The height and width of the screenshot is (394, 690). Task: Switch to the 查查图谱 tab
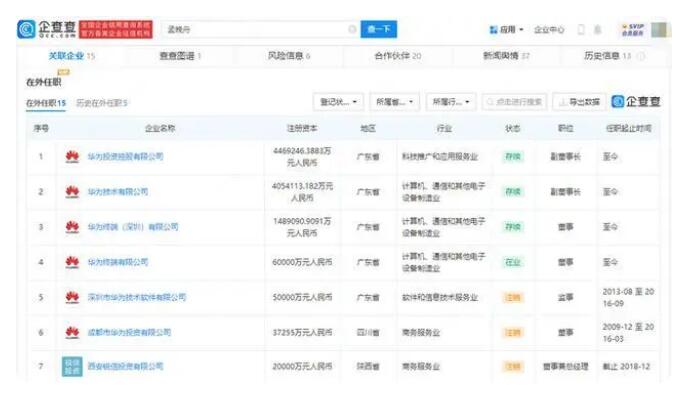[x=180, y=56]
